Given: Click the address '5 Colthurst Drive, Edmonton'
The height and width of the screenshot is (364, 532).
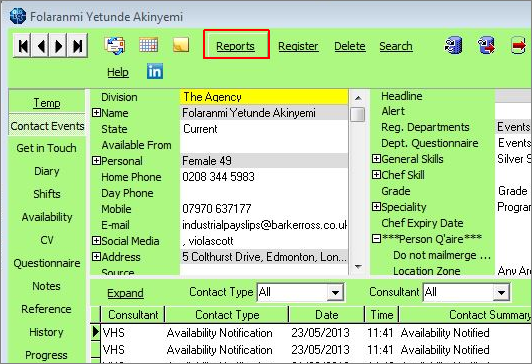Looking at the screenshot, I should (264, 256).
